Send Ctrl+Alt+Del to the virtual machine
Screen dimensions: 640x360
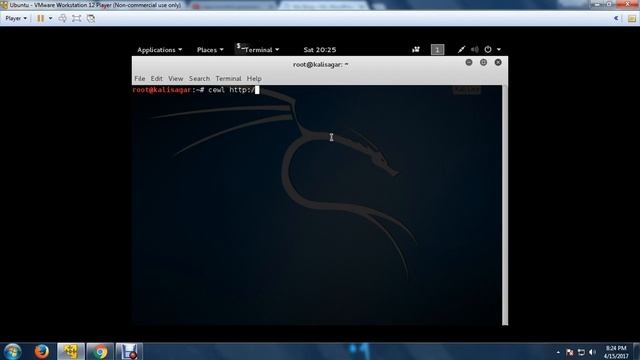point(62,18)
